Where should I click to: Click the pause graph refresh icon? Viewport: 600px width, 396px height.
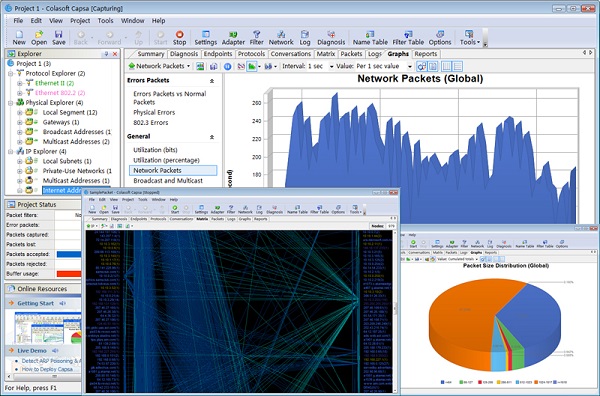click(227, 66)
